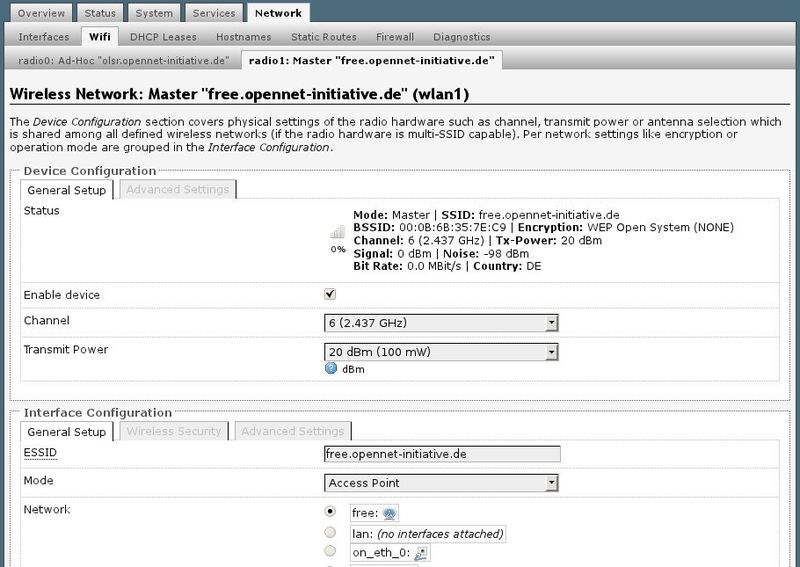Open the Mode Access Point dropdown
The image size is (800, 567).
pyautogui.click(x=441, y=483)
